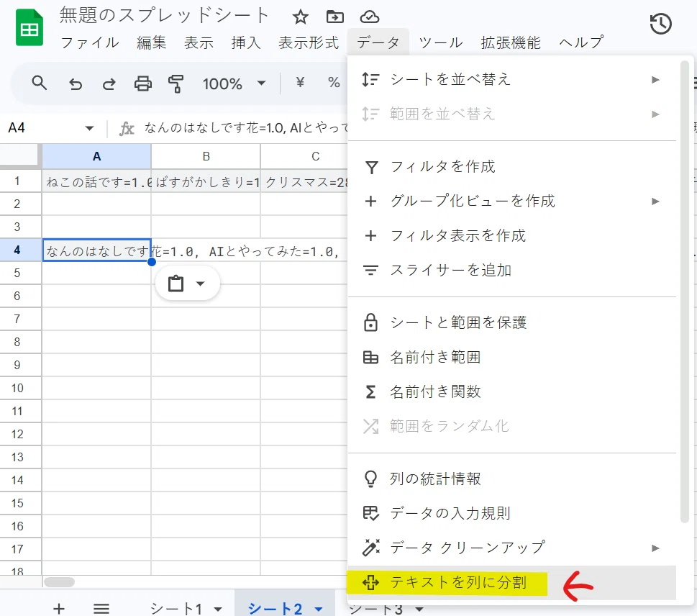
Task: Expand the データ クリーンアップ submenu arrow
Action: 655,548
